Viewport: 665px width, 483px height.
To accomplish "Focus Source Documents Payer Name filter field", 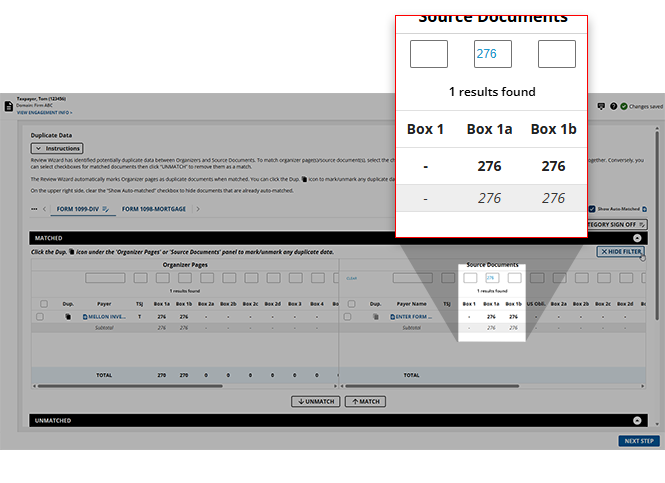I will 413,278.
